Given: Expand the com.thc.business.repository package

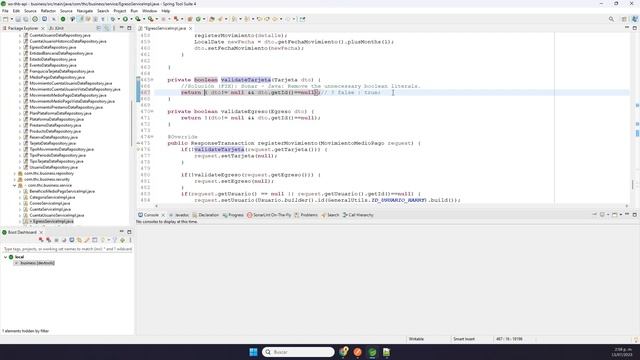Looking at the screenshot, I should tap(15, 173).
